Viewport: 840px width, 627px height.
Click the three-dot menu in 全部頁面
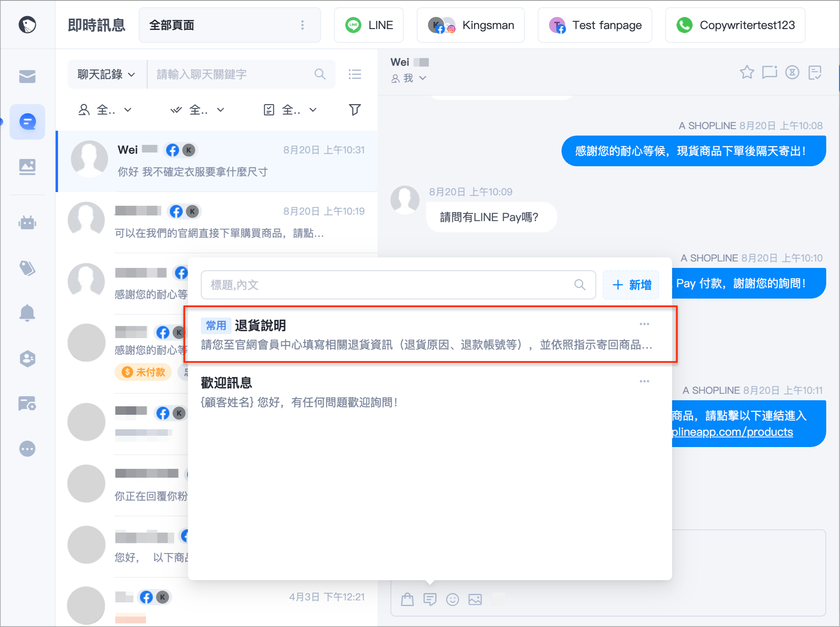302,25
